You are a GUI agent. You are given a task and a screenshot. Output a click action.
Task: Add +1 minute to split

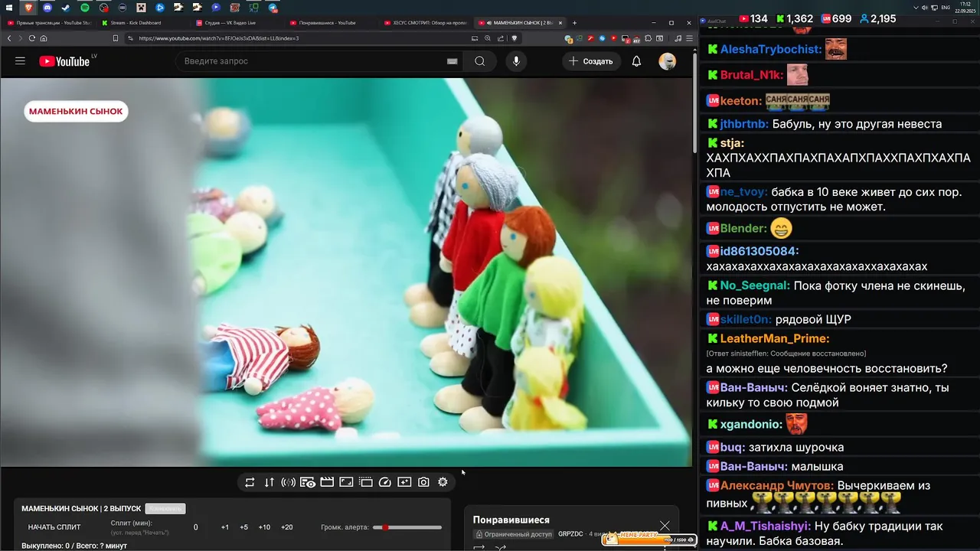(x=225, y=527)
